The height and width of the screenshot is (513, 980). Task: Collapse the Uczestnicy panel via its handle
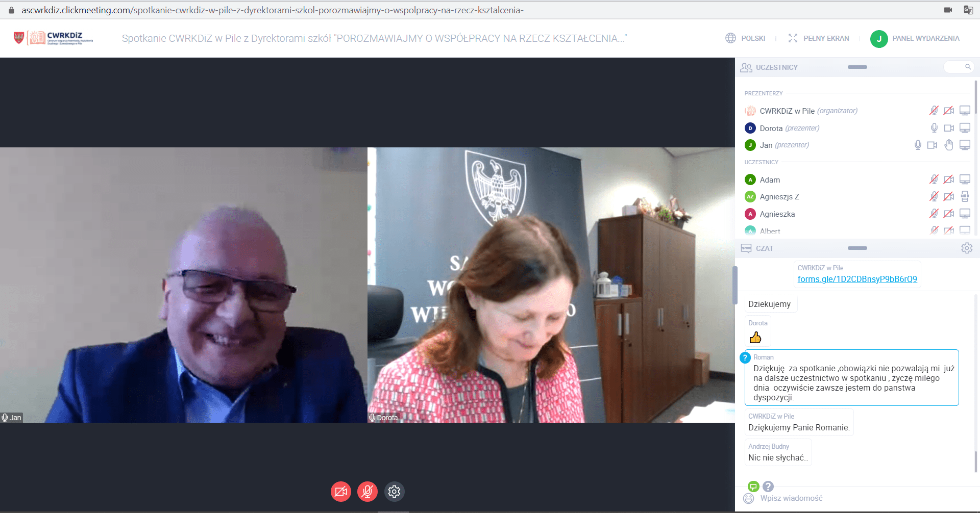point(857,67)
